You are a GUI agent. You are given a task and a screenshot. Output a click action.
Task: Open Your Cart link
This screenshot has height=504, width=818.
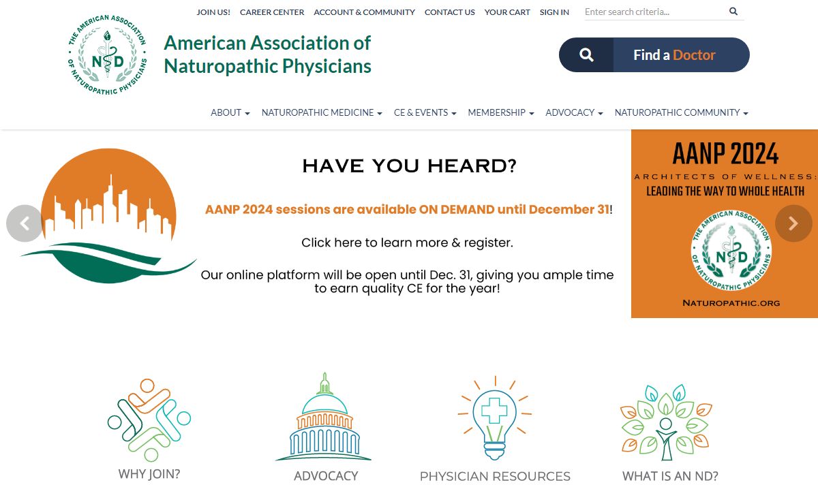click(x=507, y=12)
